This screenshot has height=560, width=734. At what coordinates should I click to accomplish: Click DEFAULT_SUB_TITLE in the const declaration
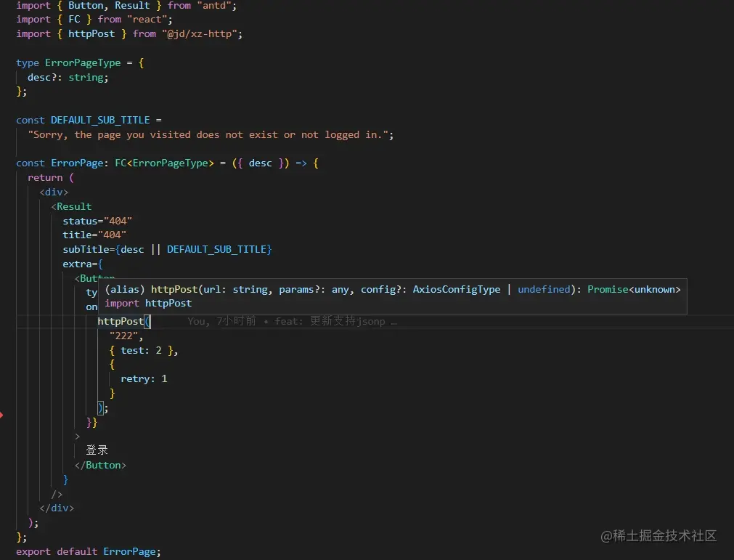[x=100, y=120]
